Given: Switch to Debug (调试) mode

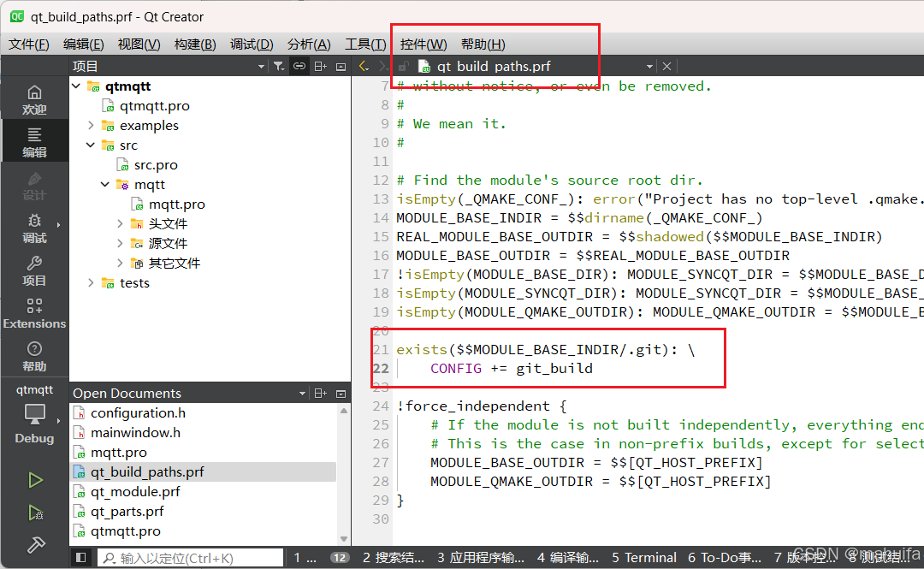Looking at the screenshot, I should click(x=34, y=228).
